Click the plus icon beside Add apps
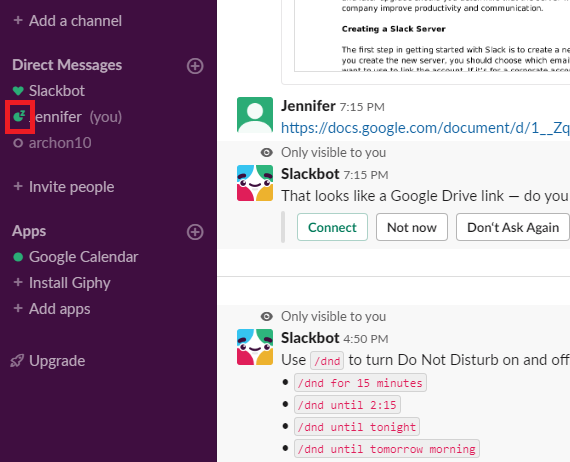The image size is (570, 462). (x=18, y=308)
